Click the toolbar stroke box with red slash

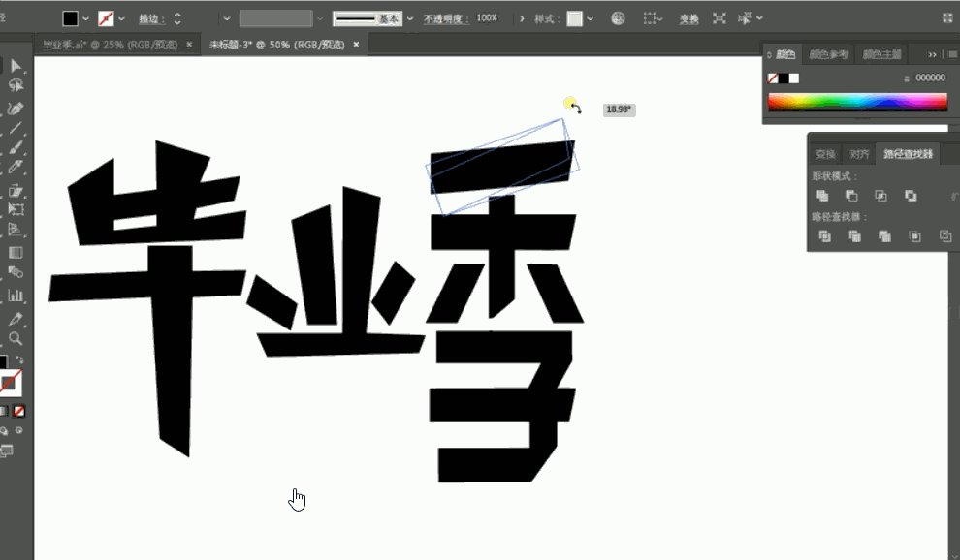click(11, 383)
